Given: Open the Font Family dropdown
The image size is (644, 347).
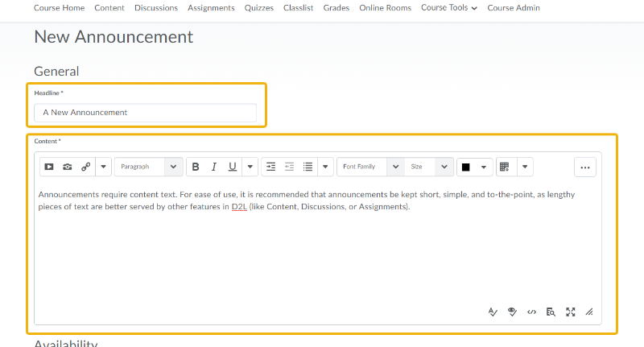Looking at the screenshot, I should pos(370,167).
